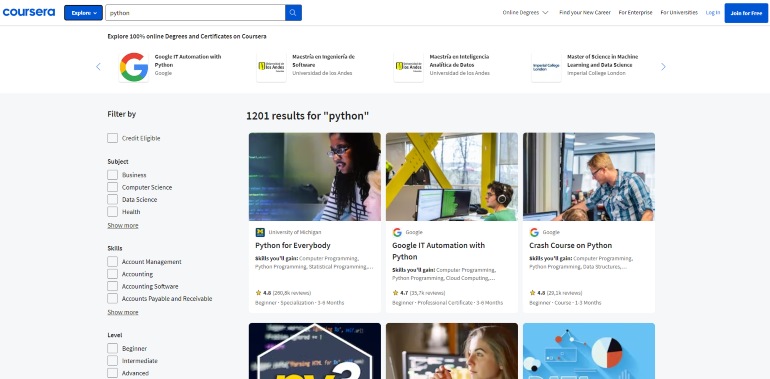Check the Advanced level filter

click(x=112, y=373)
